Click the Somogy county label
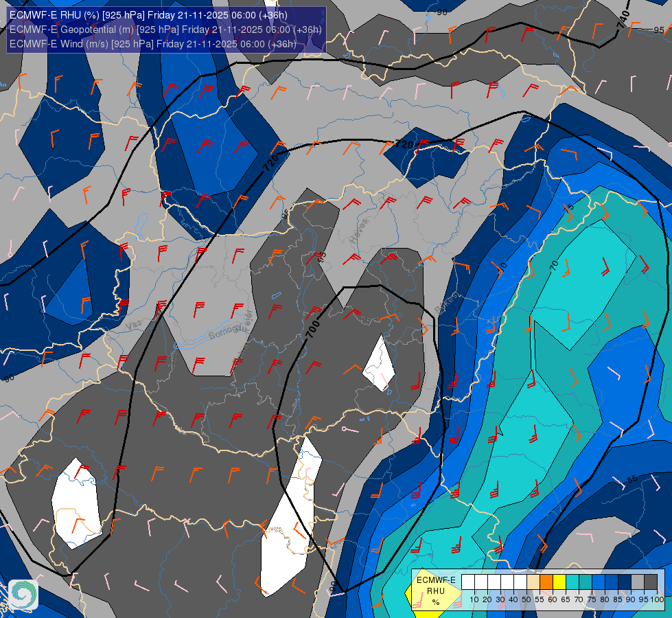 (x=225, y=332)
